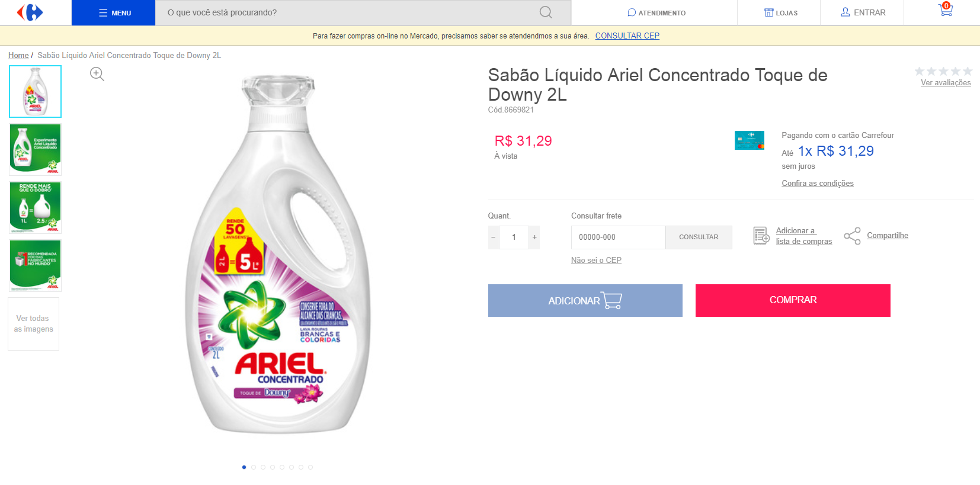Screen dimensions: 980x485
Task: Click the zoom-in magnifier over product image
Action: [97, 74]
